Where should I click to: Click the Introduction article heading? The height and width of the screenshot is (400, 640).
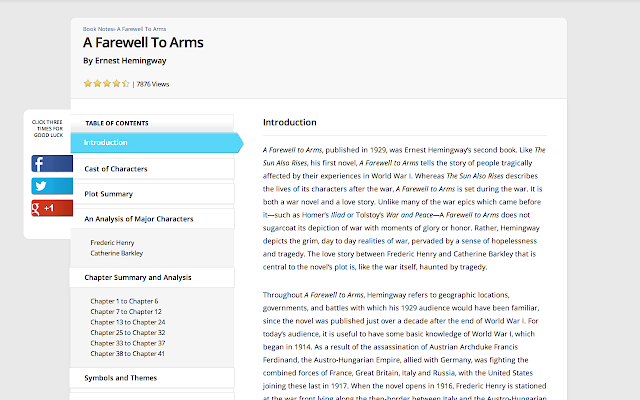coord(289,122)
